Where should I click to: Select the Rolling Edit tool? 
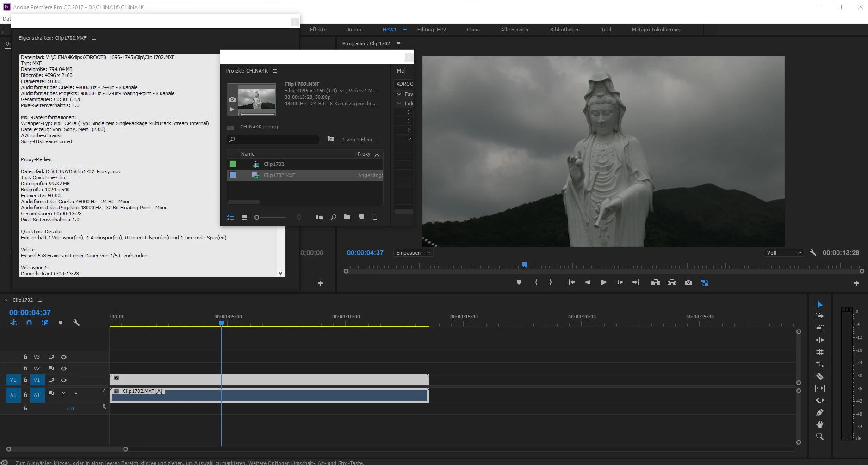(820, 340)
